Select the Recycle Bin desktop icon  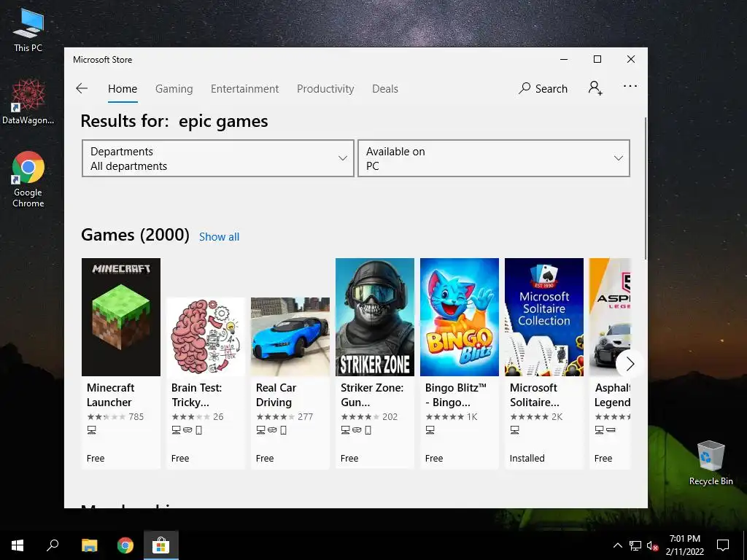point(711,463)
